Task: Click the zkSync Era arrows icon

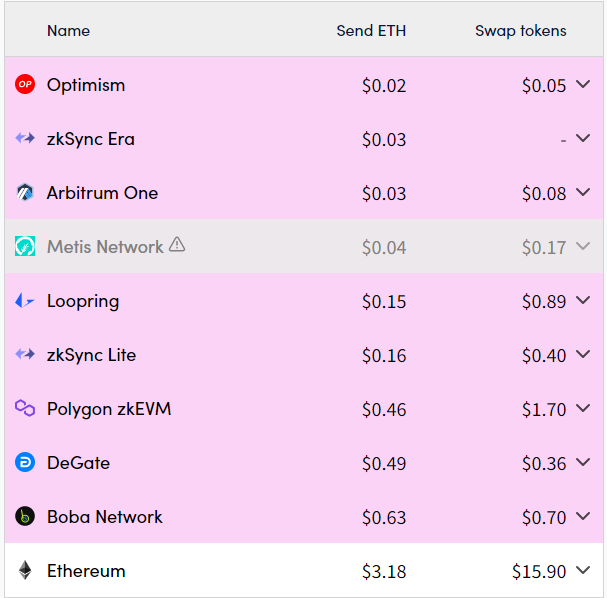Action: tap(25, 138)
